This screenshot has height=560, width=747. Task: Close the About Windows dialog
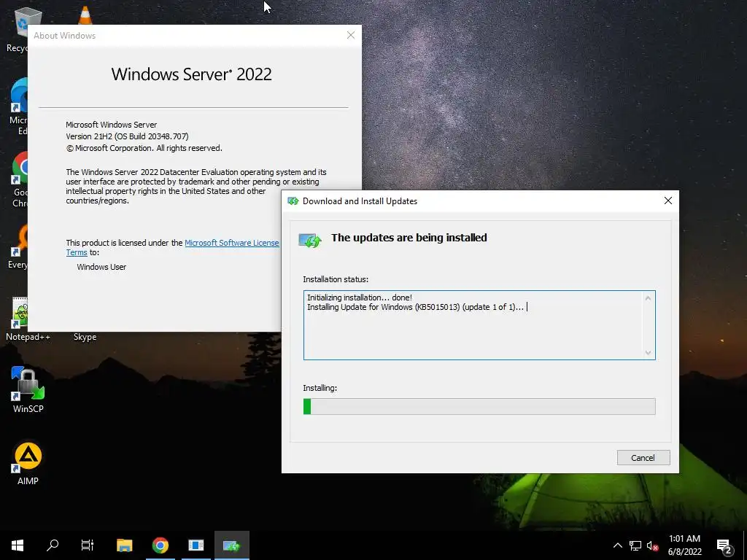[351, 35]
